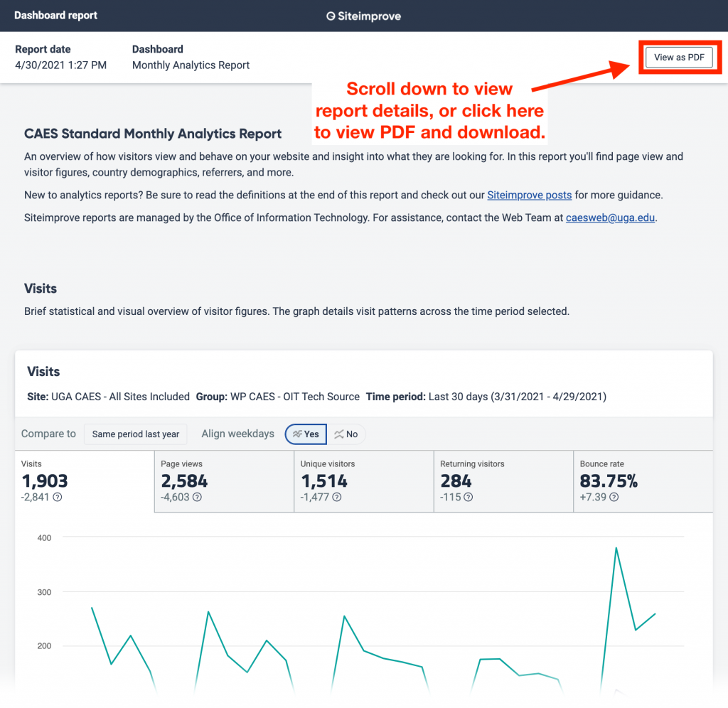Open the Siteimprove posts link

point(529,195)
